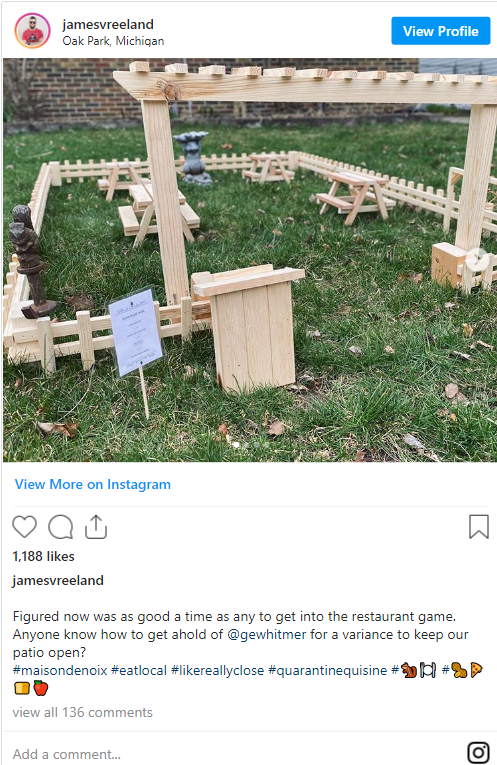The image size is (497, 765).
Task: Click the Add a comment field
Action: tap(234, 754)
